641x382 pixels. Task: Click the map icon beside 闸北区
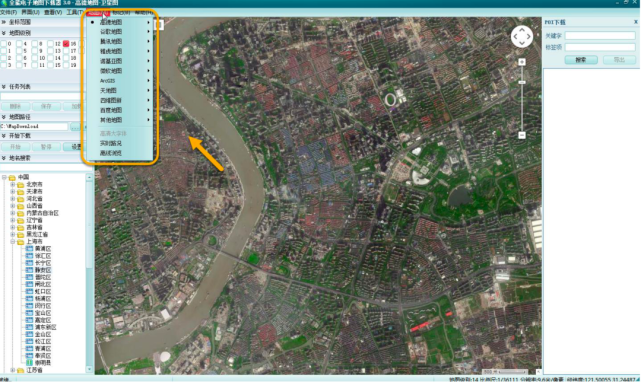tap(29, 284)
